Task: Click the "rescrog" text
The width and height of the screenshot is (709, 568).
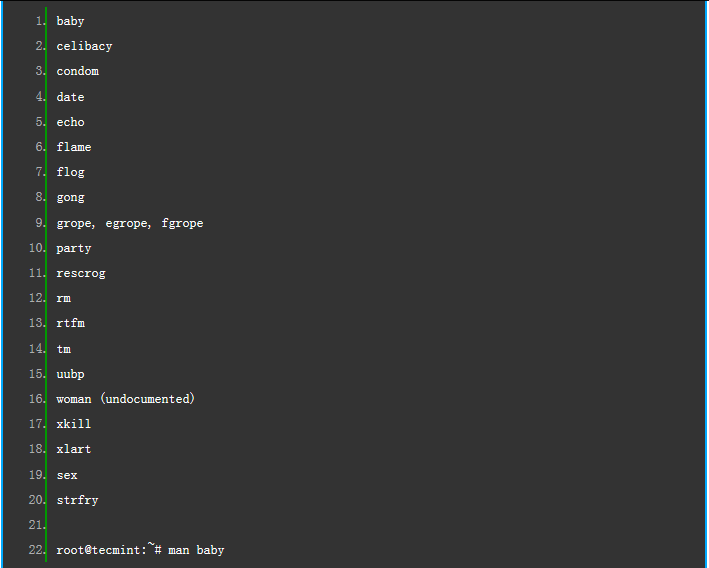Action: coord(80,273)
